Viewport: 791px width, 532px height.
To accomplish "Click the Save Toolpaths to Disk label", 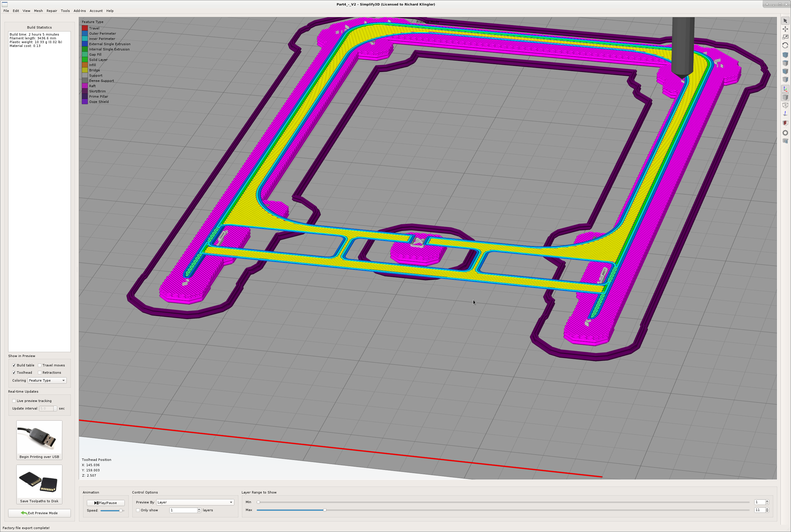I will pos(39,501).
